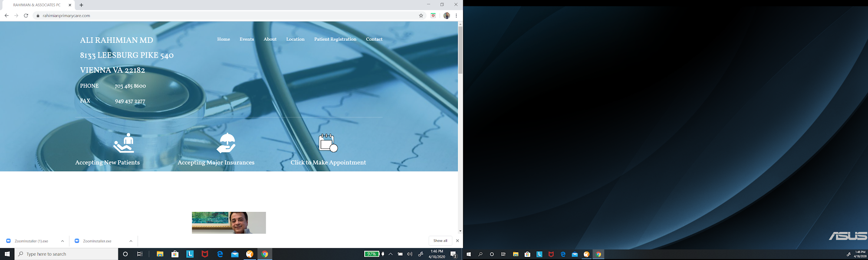Viewport: 868px width, 260px height.
Task: Open the volume control in system tray
Action: click(x=410, y=254)
